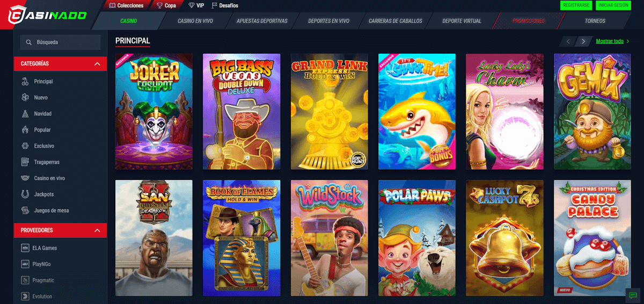Collapse the Categorías section

click(x=97, y=64)
